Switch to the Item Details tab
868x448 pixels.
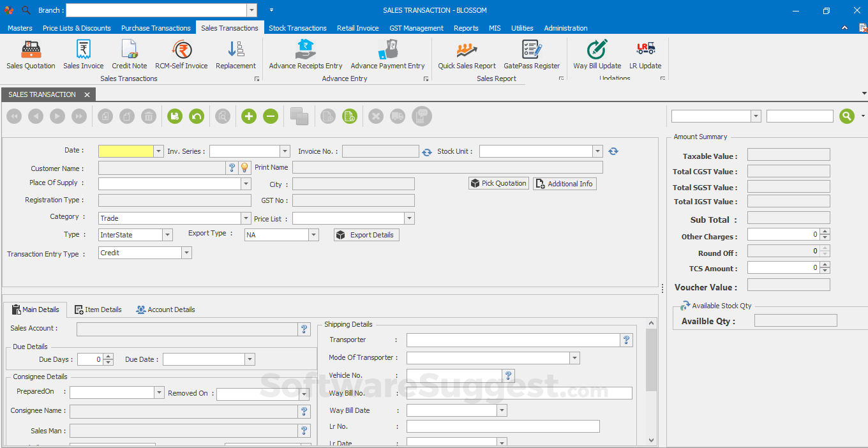(x=98, y=310)
